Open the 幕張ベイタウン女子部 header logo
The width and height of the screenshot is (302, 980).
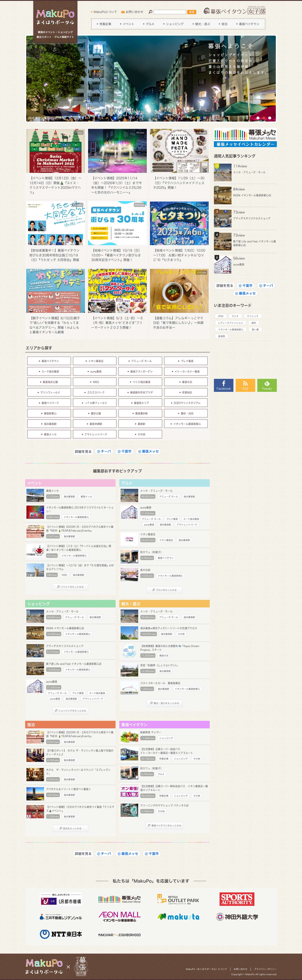pyautogui.click(x=234, y=11)
